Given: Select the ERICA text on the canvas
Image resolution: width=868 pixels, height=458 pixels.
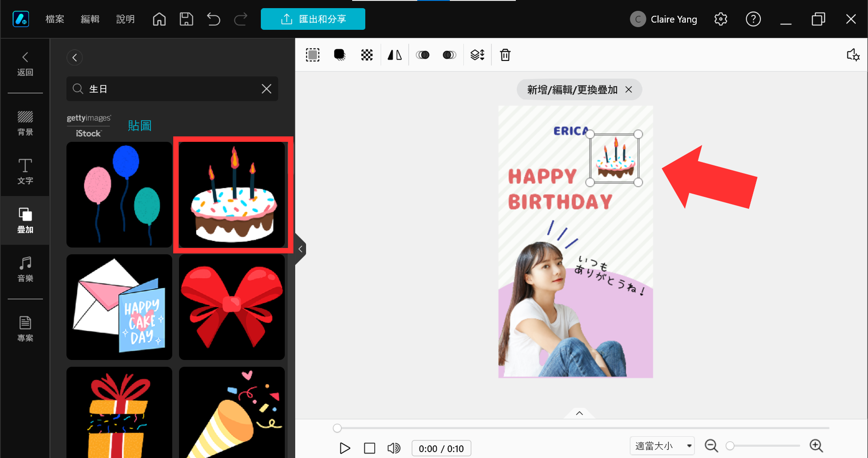Looking at the screenshot, I should [x=571, y=131].
